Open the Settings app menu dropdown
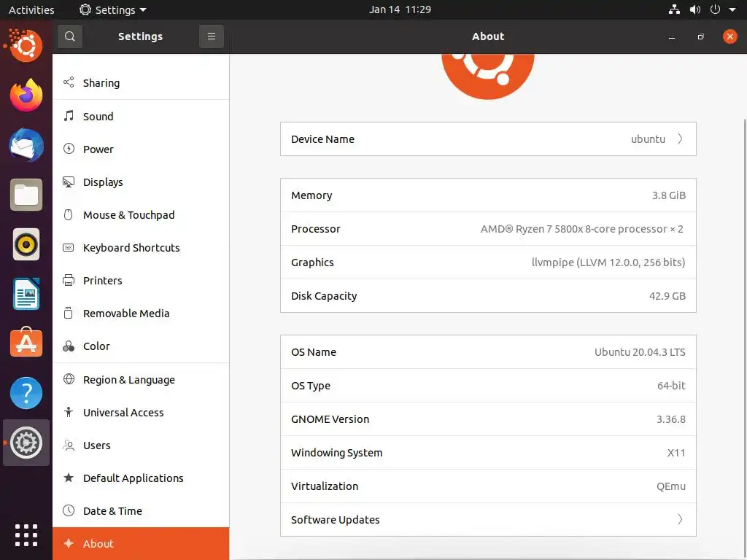Screen dimensions: 747x560 [x=113, y=9]
